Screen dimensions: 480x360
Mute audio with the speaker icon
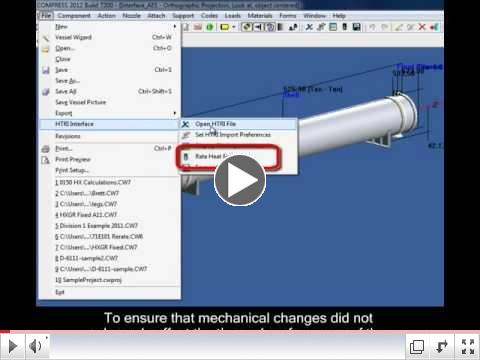[x=36, y=346]
